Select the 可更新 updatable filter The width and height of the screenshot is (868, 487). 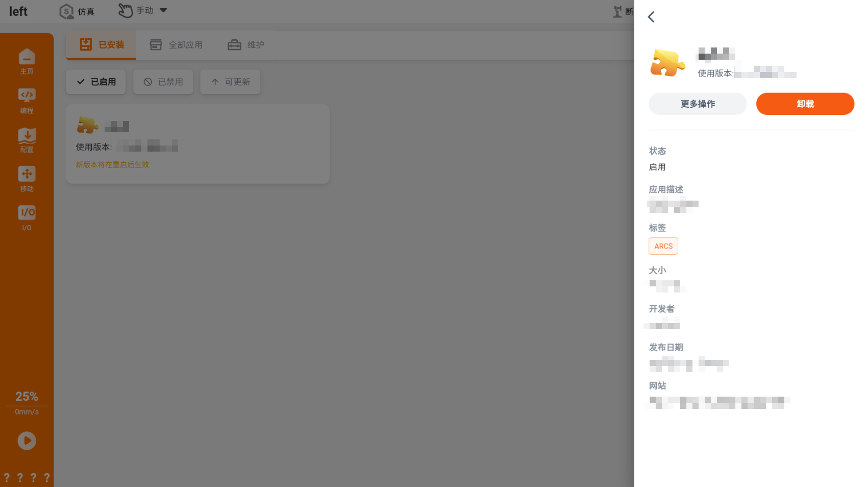coord(230,82)
